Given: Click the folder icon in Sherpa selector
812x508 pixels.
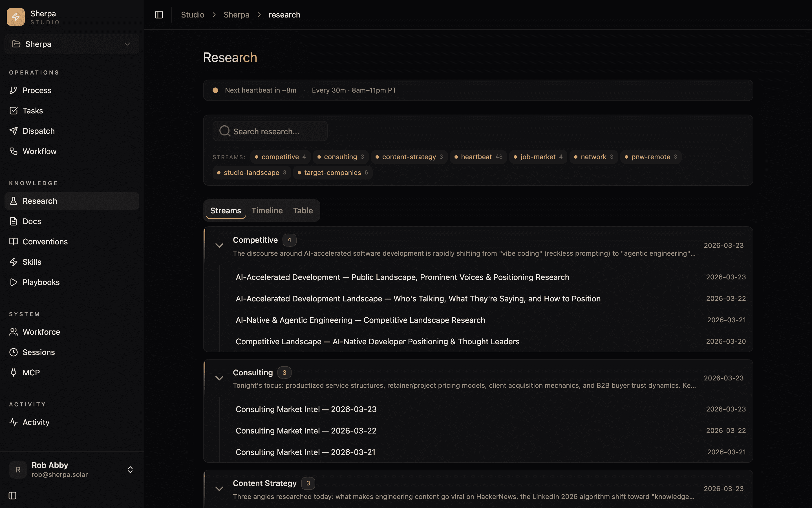Looking at the screenshot, I should [x=16, y=44].
